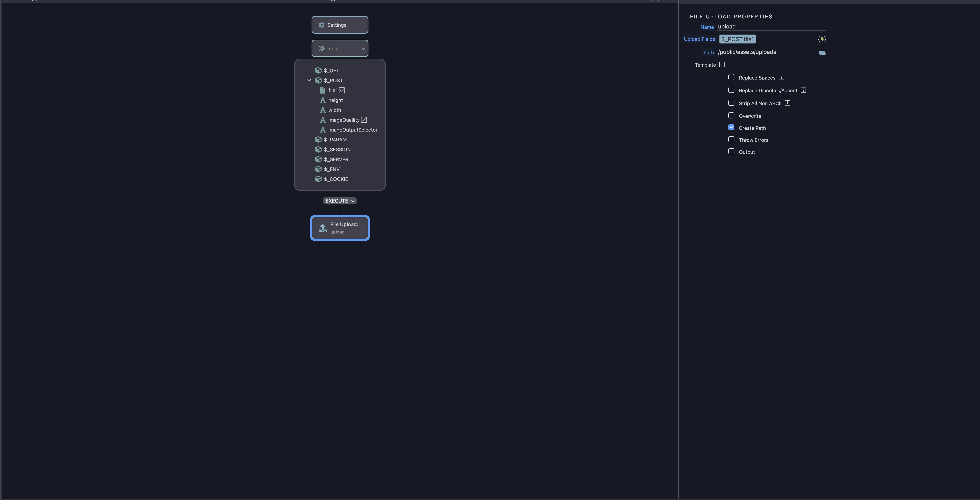The image size is (980, 500).
Task: Select the imageOutputSelector variable
Action: (x=353, y=129)
